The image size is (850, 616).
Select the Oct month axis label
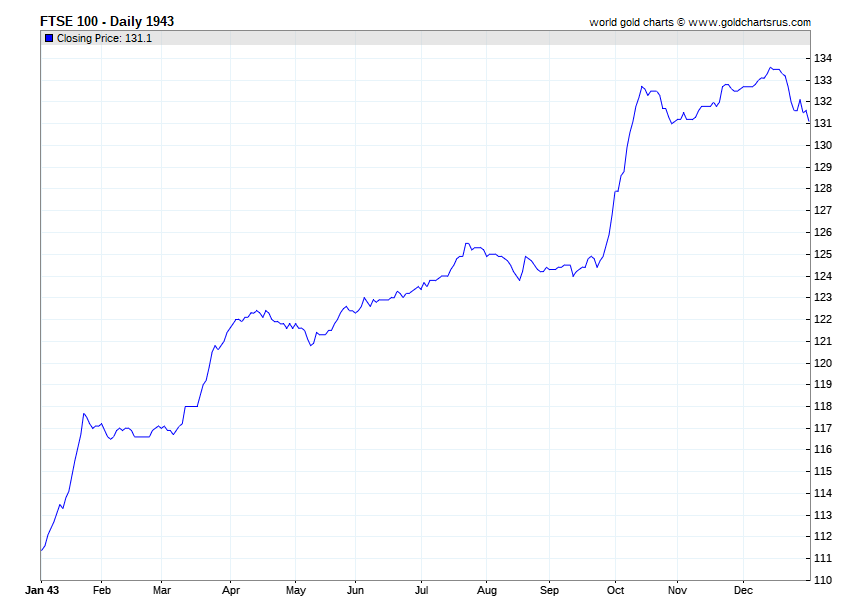click(615, 590)
